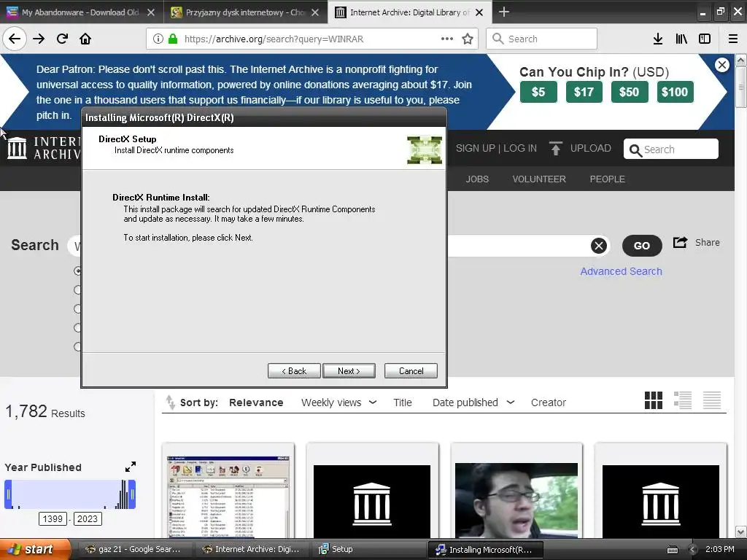Image resolution: width=747 pixels, height=560 pixels.
Task: Click the Archive header search box
Action: pyautogui.click(x=671, y=149)
